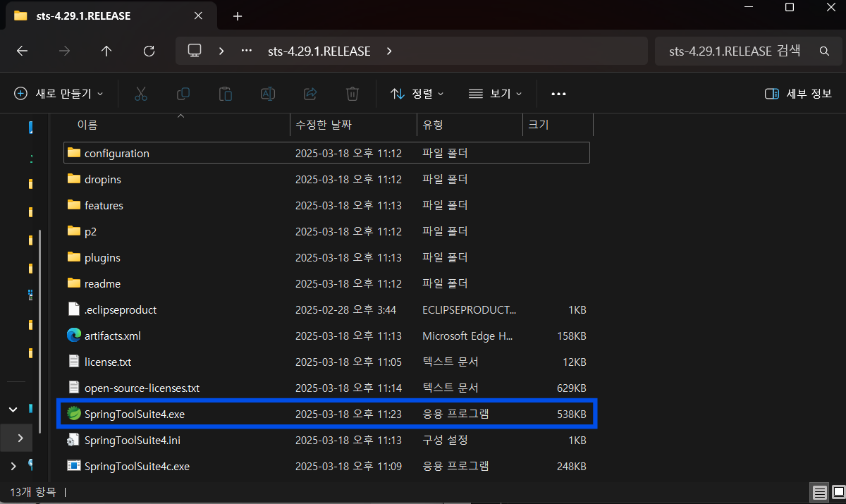Select the SpringToolSuite4.exe file name

point(135,414)
